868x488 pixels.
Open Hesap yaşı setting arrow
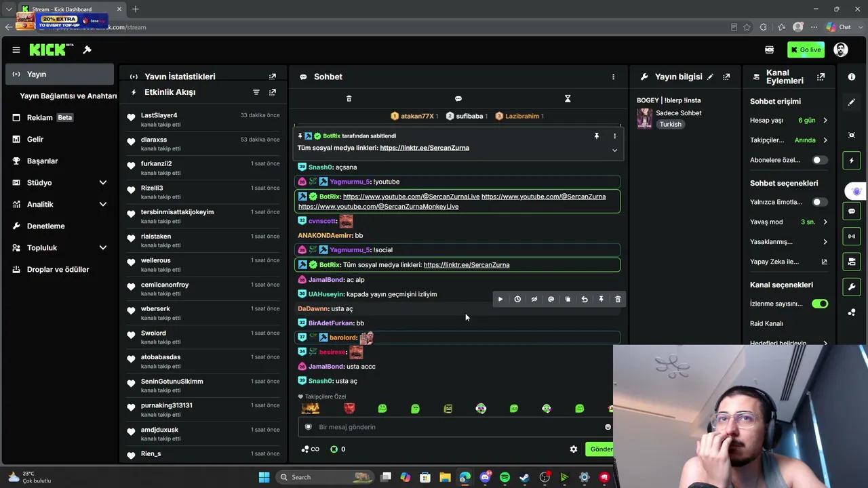point(825,121)
